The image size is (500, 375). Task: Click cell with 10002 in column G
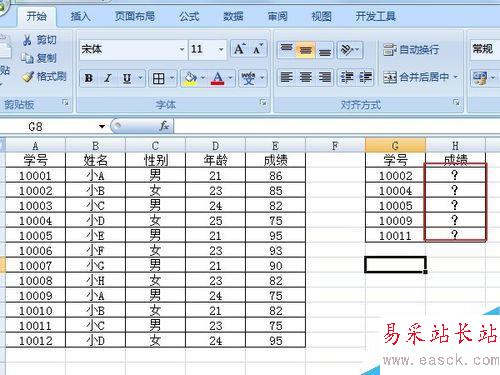coord(395,175)
